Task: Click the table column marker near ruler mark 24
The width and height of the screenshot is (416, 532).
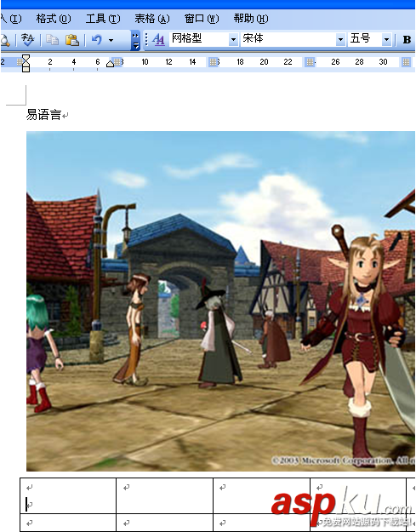Action: [310, 62]
